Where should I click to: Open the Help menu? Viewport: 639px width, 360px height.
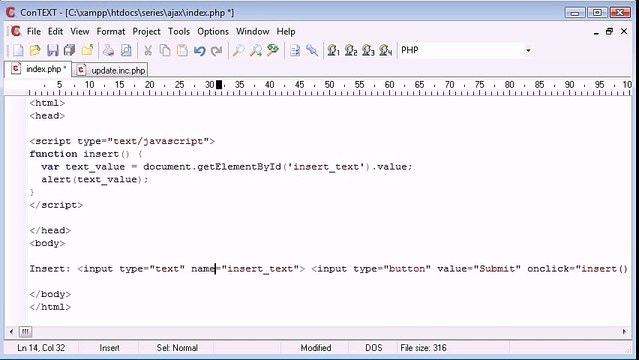click(x=286, y=31)
